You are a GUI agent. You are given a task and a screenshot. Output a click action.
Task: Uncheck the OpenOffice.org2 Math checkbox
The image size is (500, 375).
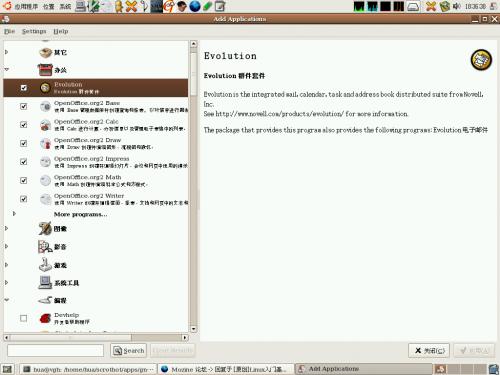23,180
